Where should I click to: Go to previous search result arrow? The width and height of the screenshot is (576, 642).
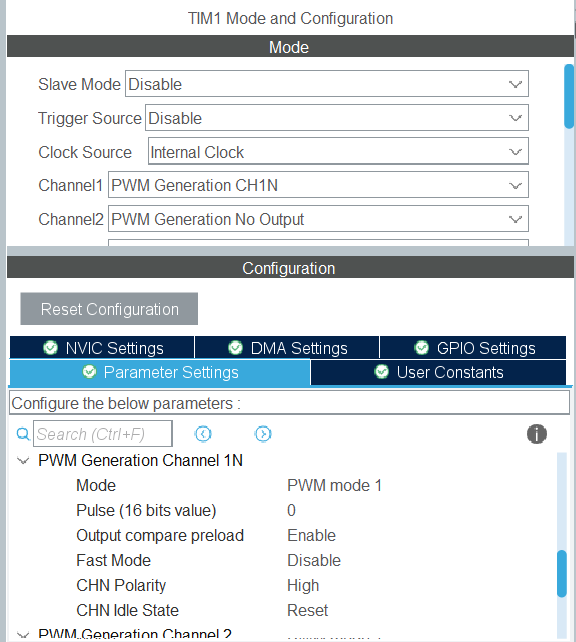tap(203, 434)
